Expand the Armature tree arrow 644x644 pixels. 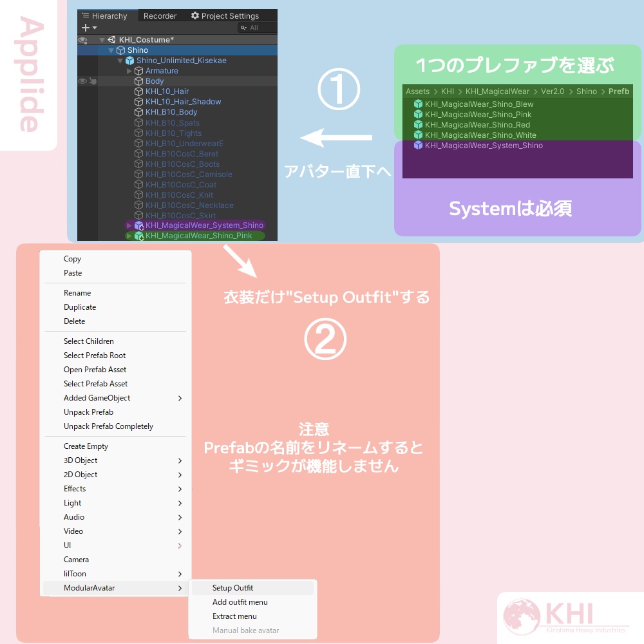(129, 71)
